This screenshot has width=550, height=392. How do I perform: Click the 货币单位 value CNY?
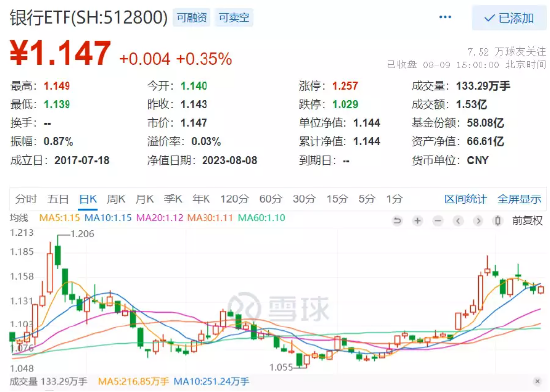pyautogui.click(x=478, y=160)
